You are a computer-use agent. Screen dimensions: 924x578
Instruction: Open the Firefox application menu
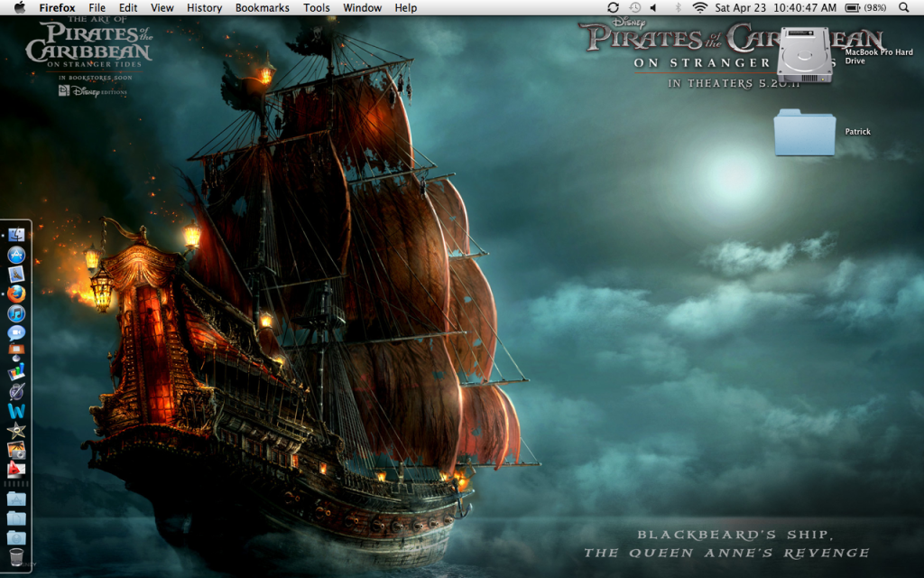tap(57, 7)
